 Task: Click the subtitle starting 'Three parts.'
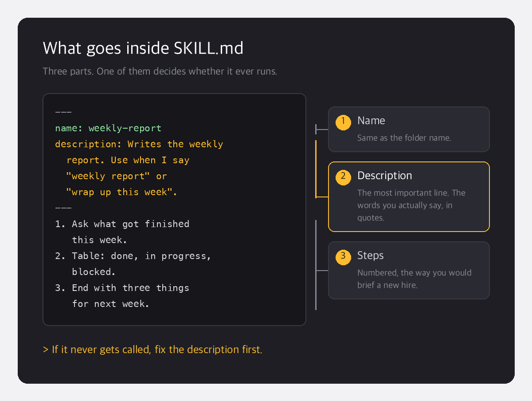[x=160, y=71]
